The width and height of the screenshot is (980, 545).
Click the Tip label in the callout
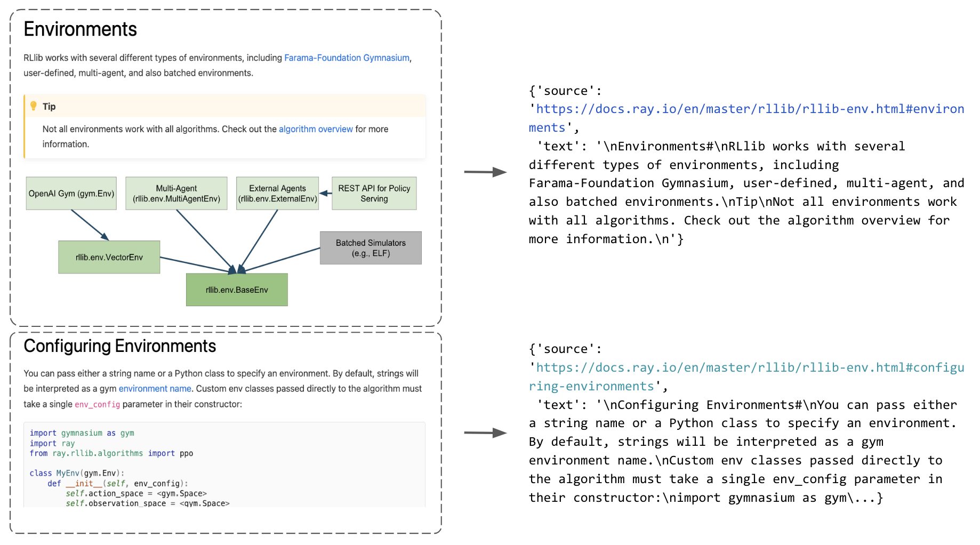(49, 106)
